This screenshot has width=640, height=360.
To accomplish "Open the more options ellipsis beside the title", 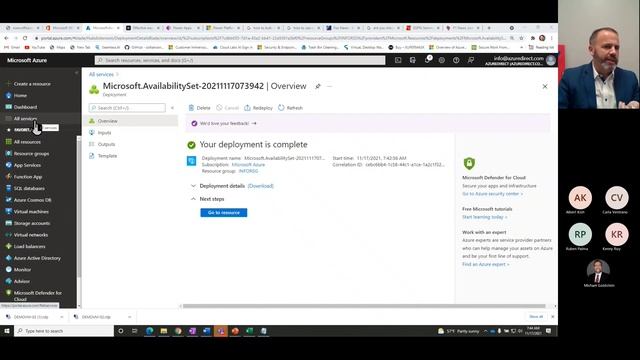I will click(329, 86).
